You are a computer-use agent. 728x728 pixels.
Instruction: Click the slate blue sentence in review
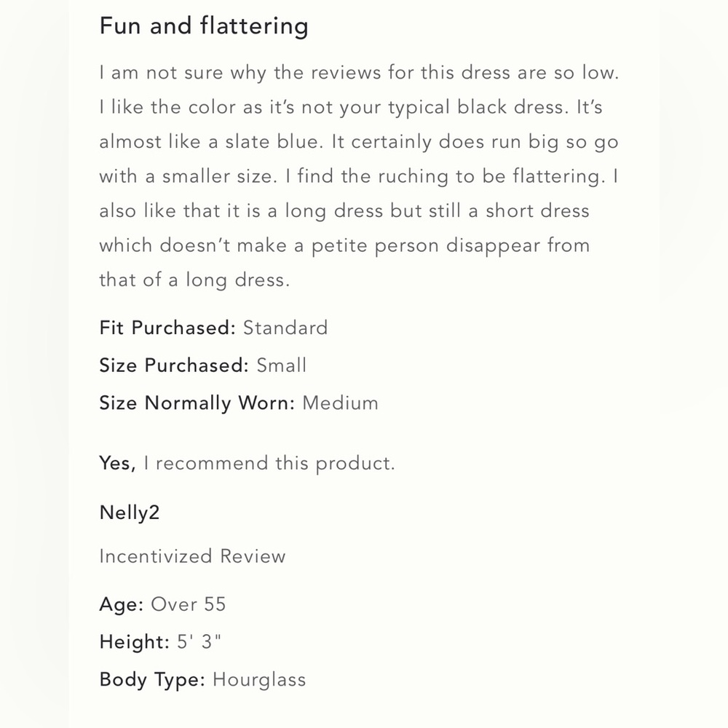point(211,142)
